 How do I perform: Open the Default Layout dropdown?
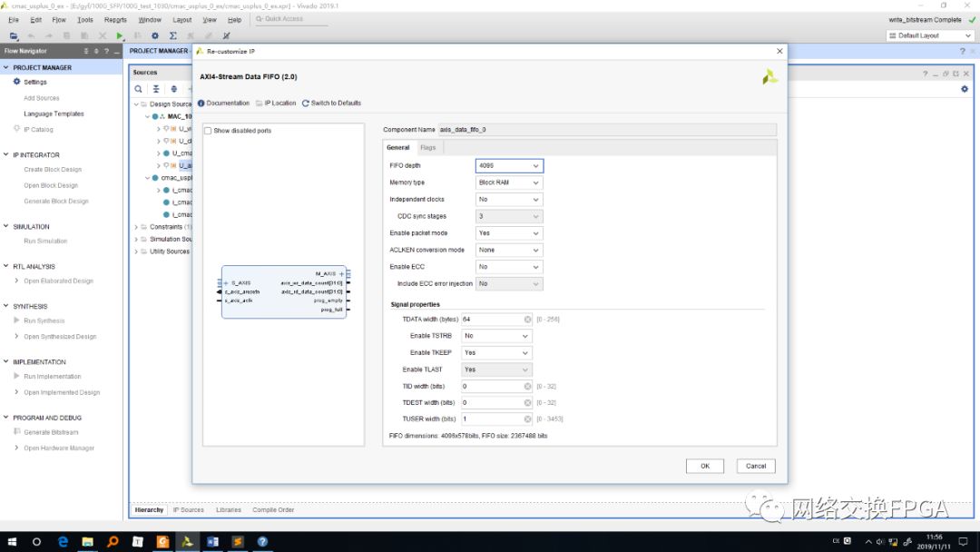pos(929,35)
